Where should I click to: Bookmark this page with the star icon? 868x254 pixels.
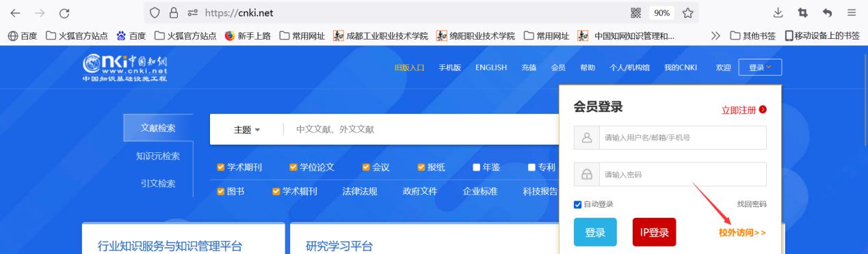pyautogui.click(x=687, y=13)
